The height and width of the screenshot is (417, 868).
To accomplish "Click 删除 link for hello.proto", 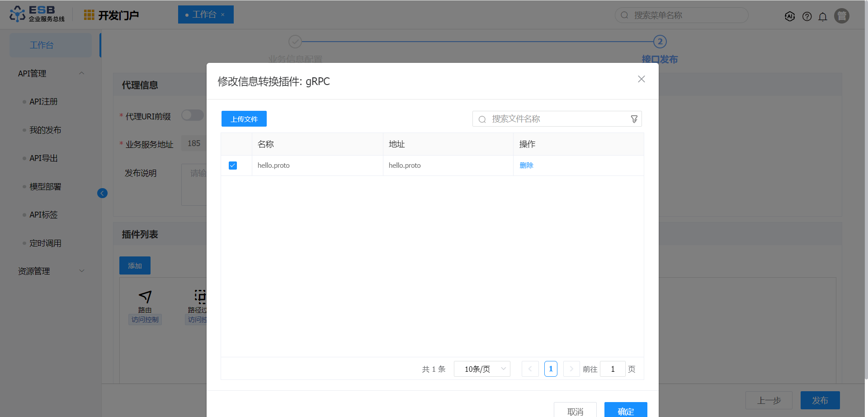I will coord(526,166).
